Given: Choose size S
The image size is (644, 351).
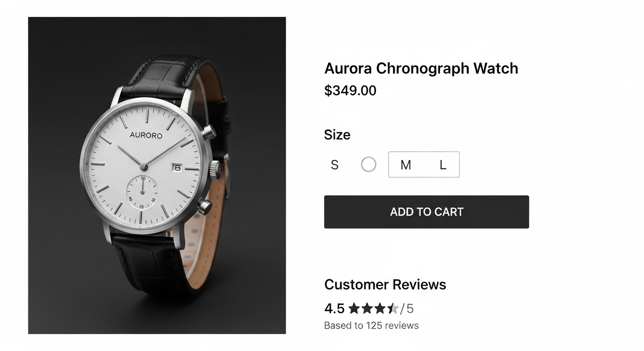Looking at the screenshot, I should pyautogui.click(x=335, y=165).
